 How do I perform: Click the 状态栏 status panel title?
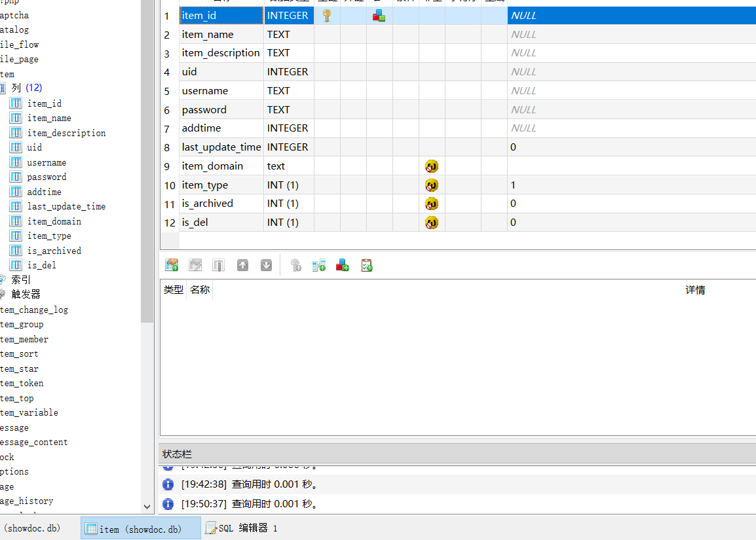(x=177, y=454)
